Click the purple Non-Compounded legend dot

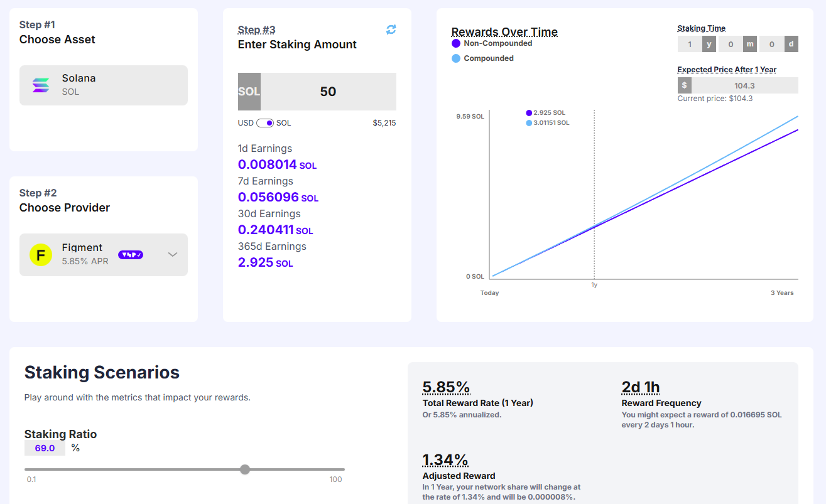click(x=456, y=43)
